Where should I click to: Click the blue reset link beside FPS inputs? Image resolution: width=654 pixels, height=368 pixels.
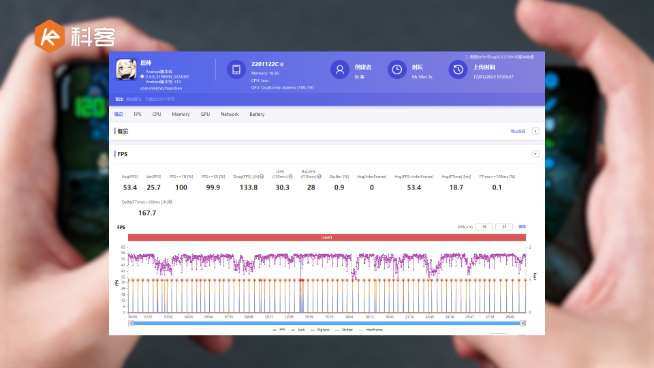522,227
